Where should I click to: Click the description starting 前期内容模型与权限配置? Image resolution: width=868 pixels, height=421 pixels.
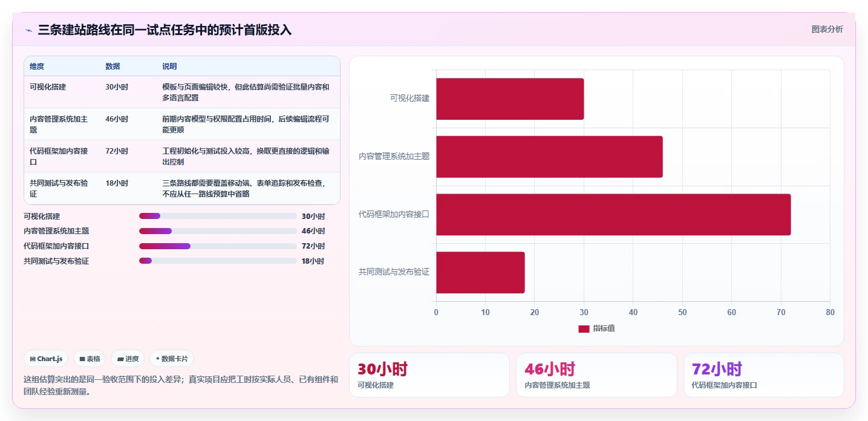tap(246, 125)
